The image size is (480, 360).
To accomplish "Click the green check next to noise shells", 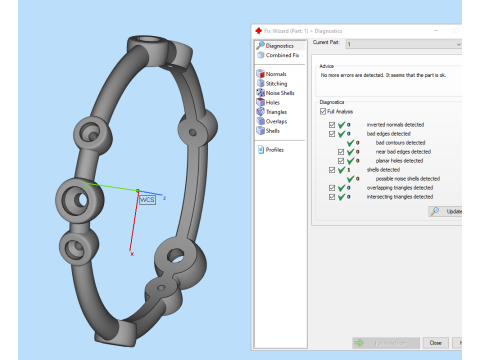I will tap(350, 179).
